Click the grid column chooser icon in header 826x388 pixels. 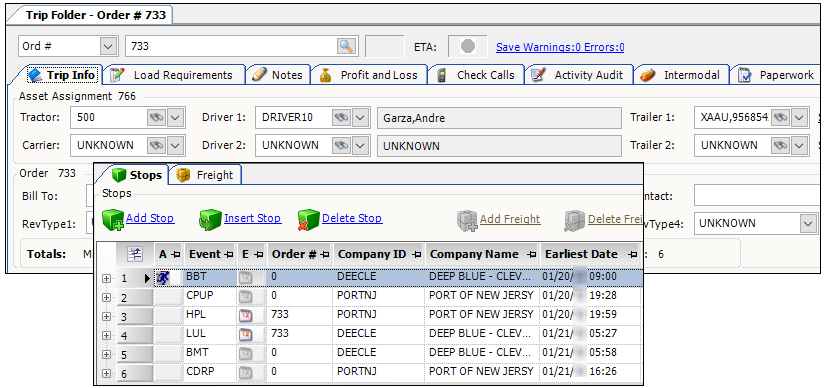coord(135,254)
